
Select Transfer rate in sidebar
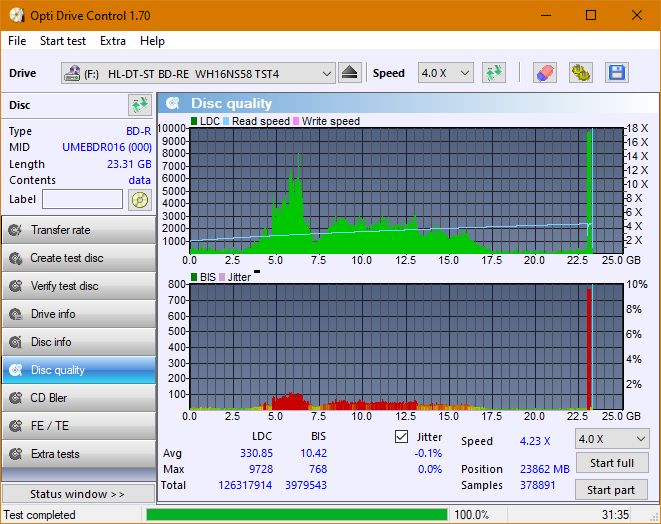point(79,230)
